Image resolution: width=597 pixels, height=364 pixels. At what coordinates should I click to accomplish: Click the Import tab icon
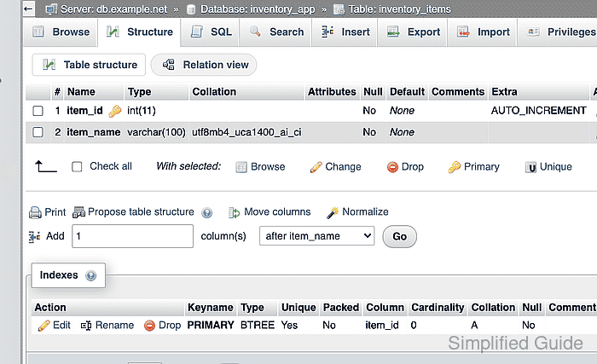(463, 32)
